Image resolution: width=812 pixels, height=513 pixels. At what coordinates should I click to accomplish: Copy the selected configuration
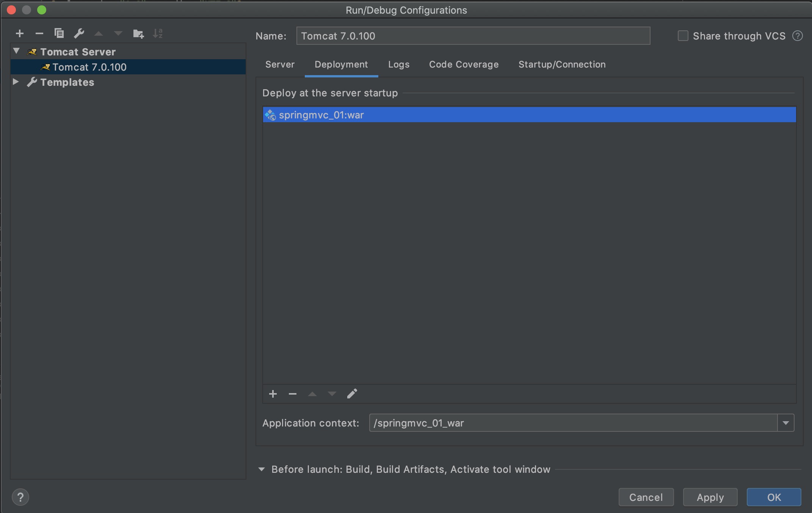click(59, 33)
